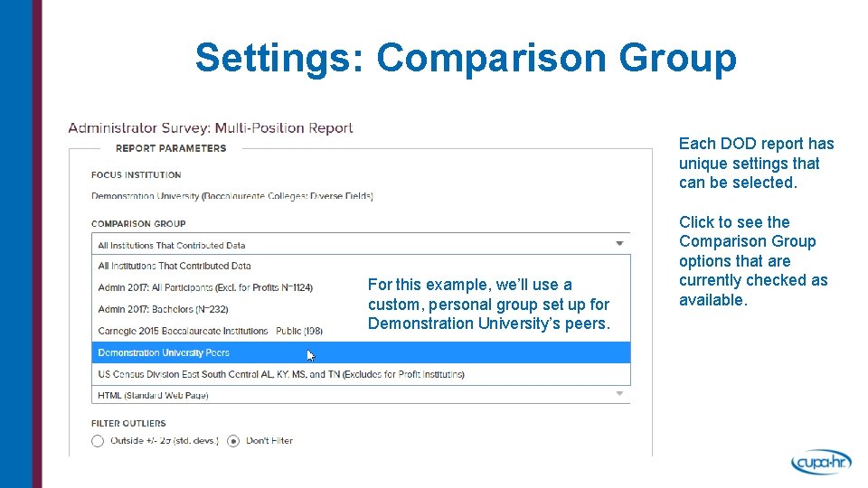Expand the HTML (Standard Web Page) format dropdown

pyautogui.click(x=619, y=395)
